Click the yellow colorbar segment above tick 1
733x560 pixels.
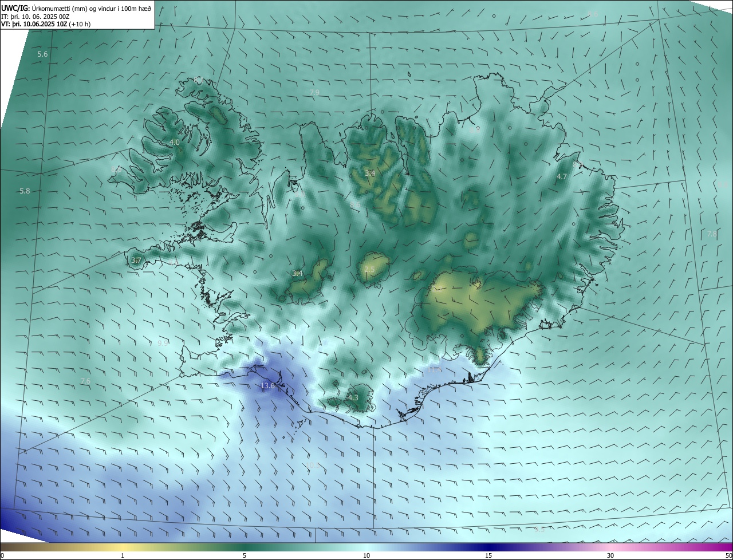click(x=123, y=547)
